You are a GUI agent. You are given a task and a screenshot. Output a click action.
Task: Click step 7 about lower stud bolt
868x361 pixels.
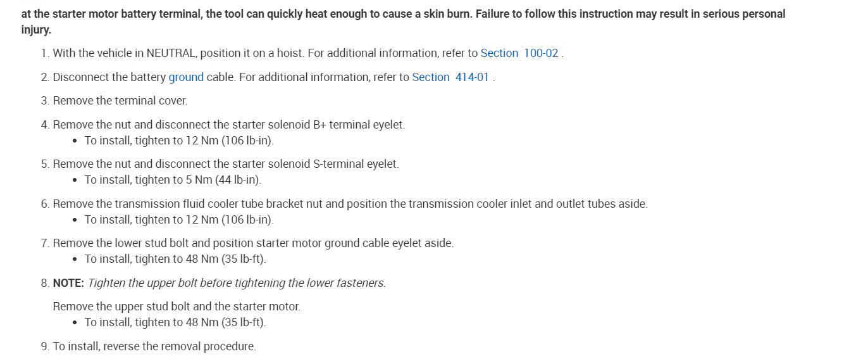pyautogui.click(x=253, y=243)
